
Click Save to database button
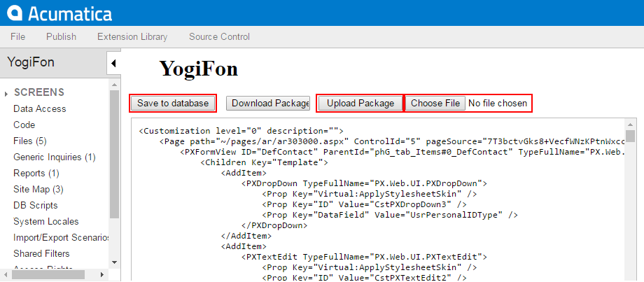pos(173,104)
